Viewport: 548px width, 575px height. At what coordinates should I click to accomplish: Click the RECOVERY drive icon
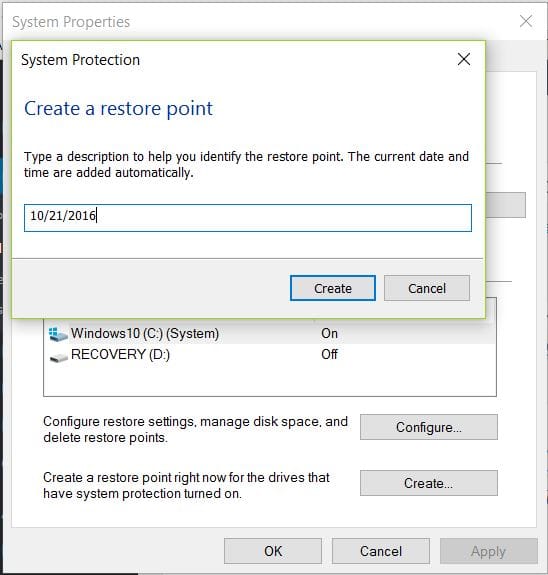tap(58, 358)
